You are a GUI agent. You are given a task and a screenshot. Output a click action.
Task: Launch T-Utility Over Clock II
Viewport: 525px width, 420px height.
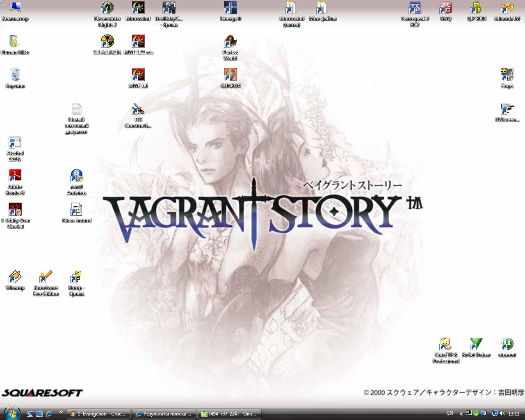pyautogui.click(x=15, y=216)
